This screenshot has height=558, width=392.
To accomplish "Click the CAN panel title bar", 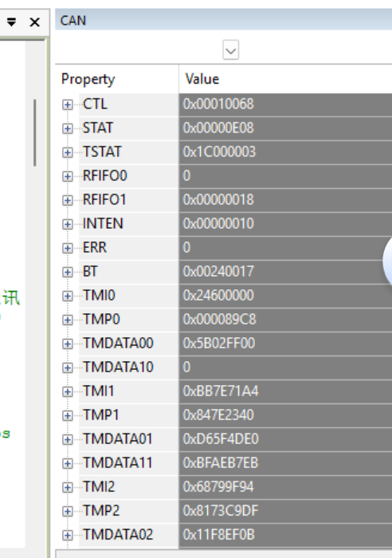I will point(223,20).
